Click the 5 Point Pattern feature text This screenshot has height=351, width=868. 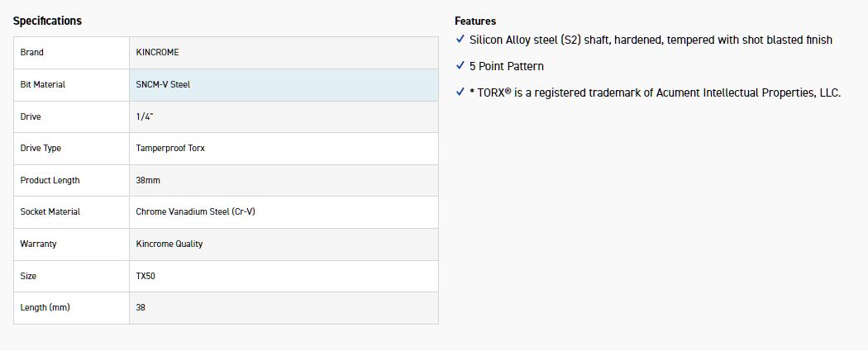click(507, 66)
